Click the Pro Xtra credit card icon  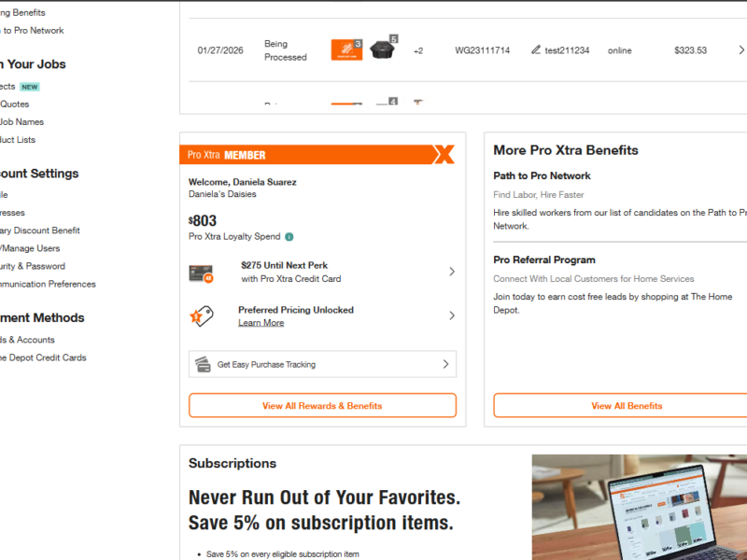pos(204,272)
